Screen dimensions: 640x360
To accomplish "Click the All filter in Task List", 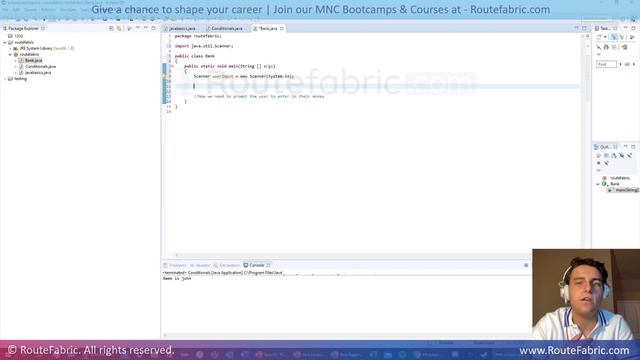I will coord(627,64).
